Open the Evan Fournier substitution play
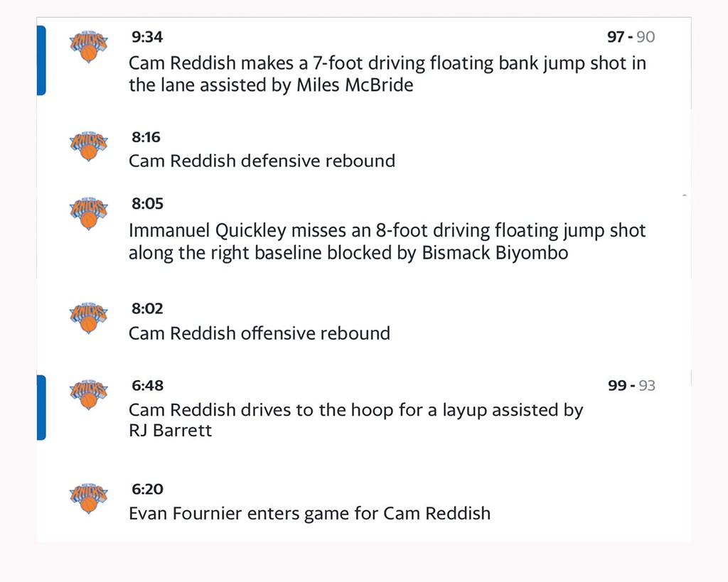This screenshot has height=582, width=728. click(x=309, y=513)
